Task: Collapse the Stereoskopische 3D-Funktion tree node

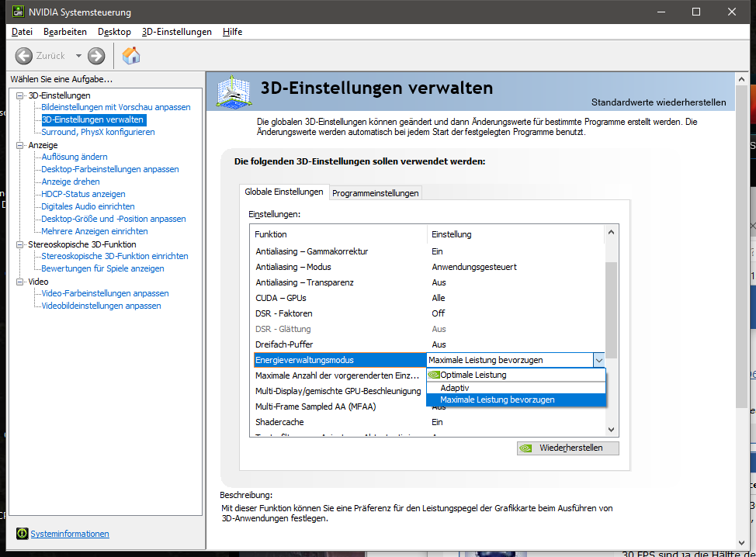Action: click(19, 244)
